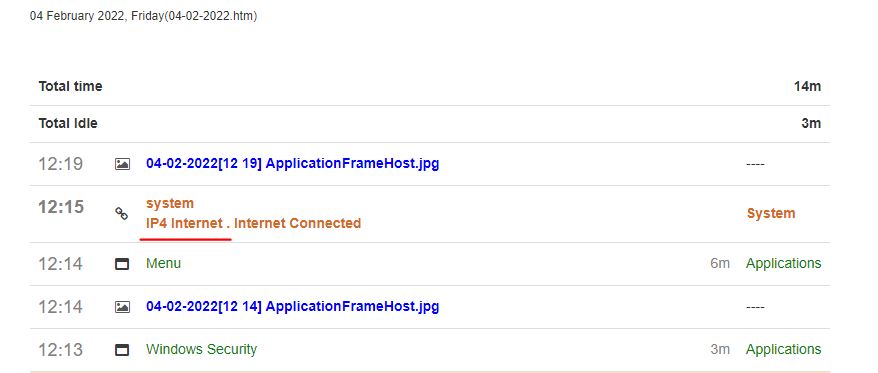The image size is (878, 373).
Task: Click the image icon in 12:19 row
Action: (x=122, y=164)
